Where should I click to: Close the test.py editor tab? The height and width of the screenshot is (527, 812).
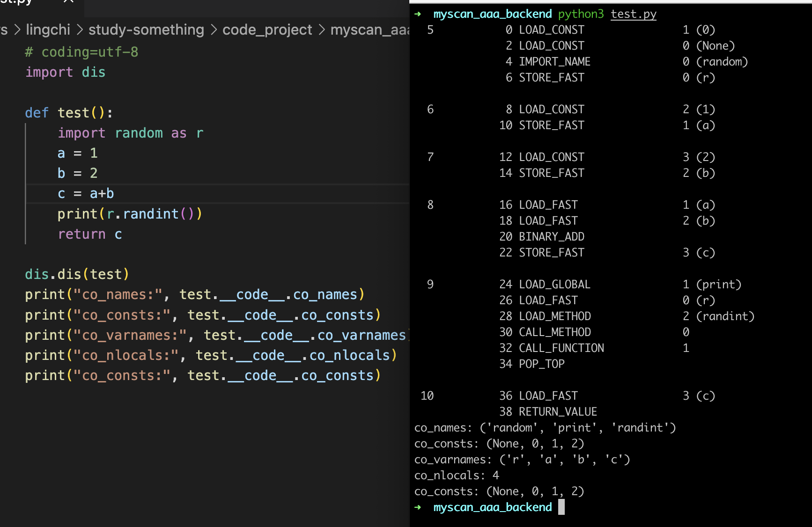coord(68,1)
